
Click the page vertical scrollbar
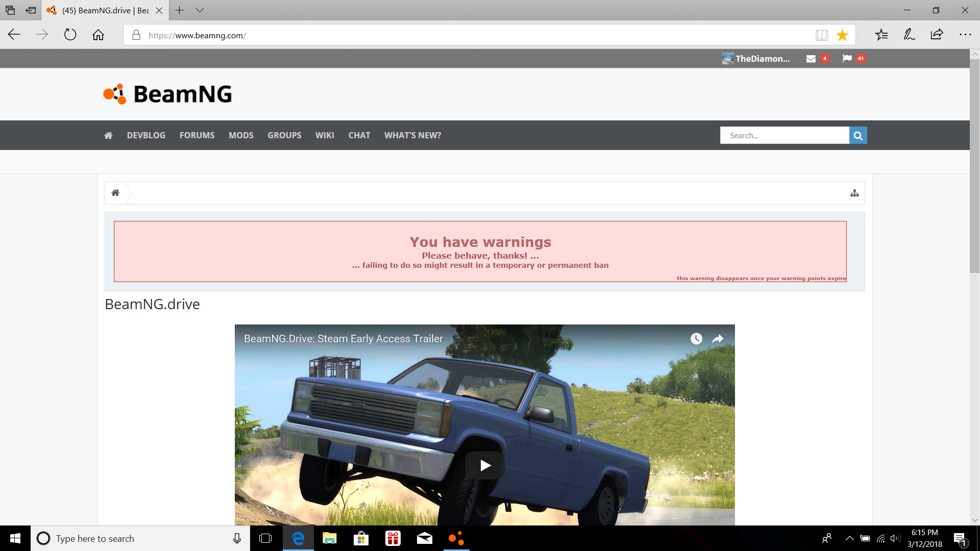pyautogui.click(x=974, y=166)
